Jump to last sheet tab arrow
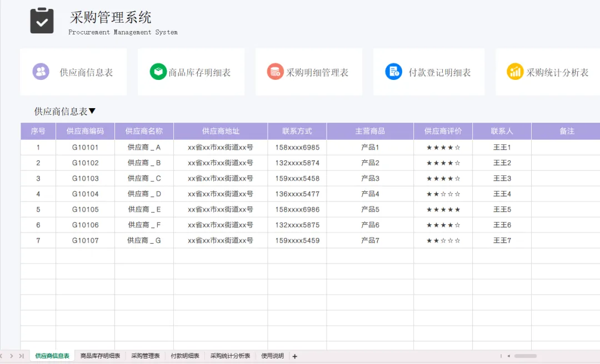Image resolution: width=600 pixels, height=364 pixels. click(22, 356)
